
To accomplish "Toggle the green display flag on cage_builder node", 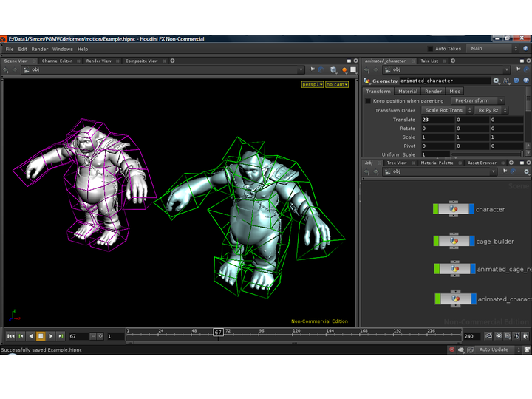I will 436,241.
